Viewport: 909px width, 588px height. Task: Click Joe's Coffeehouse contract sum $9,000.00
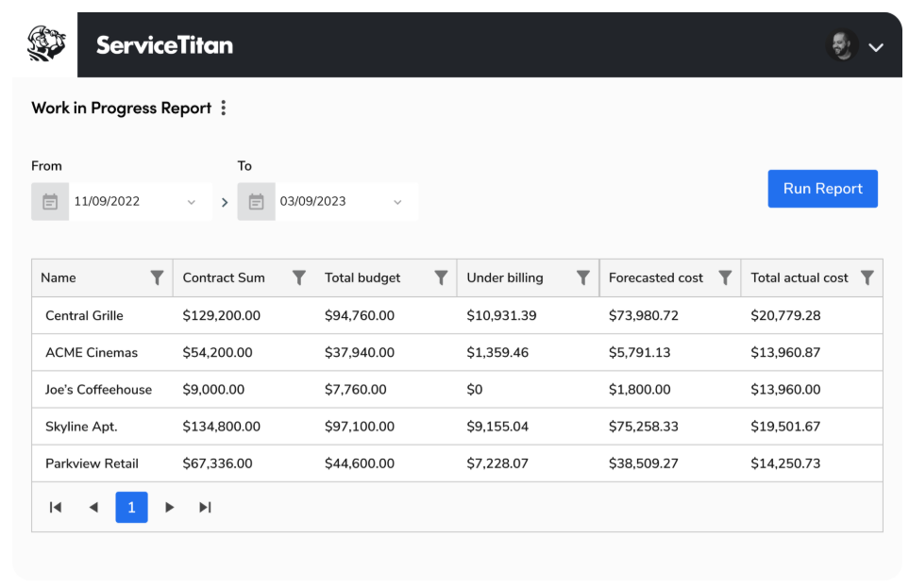tap(213, 390)
